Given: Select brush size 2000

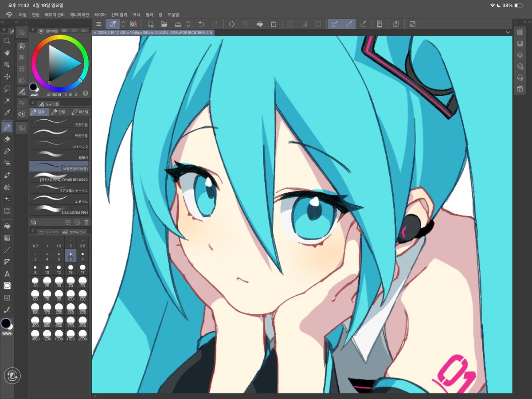Looking at the screenshot, I should [x=82, y=336].
